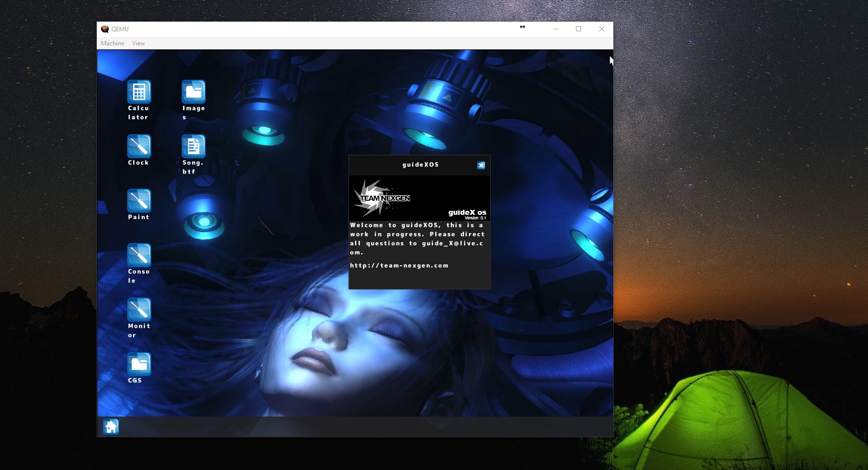The image size is (868, 470).
Task: Click the Welcome to guideXOS message text
Action: (417, 239)
